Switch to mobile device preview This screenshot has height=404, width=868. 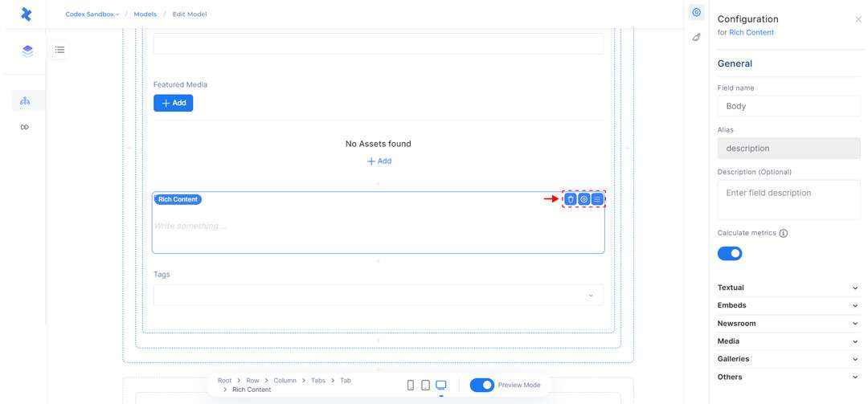pyautogui.click(x=411, y=386)
